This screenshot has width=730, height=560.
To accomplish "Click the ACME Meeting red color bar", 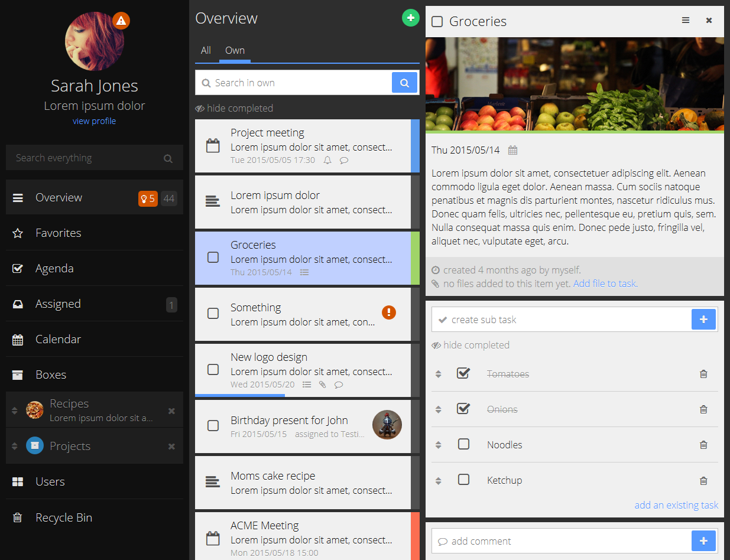I will point(415,536).
